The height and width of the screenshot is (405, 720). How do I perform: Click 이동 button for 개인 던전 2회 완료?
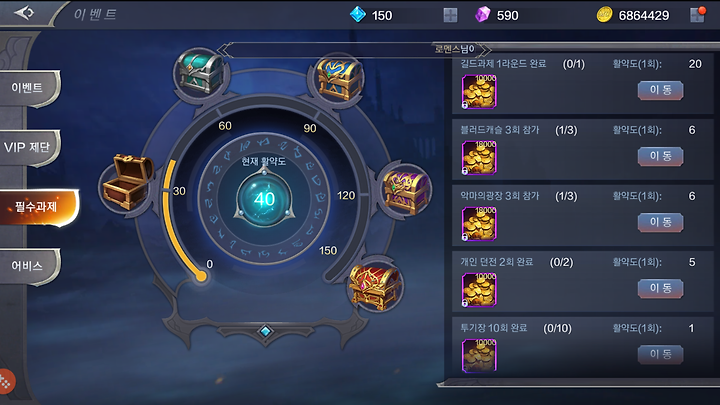660,288
